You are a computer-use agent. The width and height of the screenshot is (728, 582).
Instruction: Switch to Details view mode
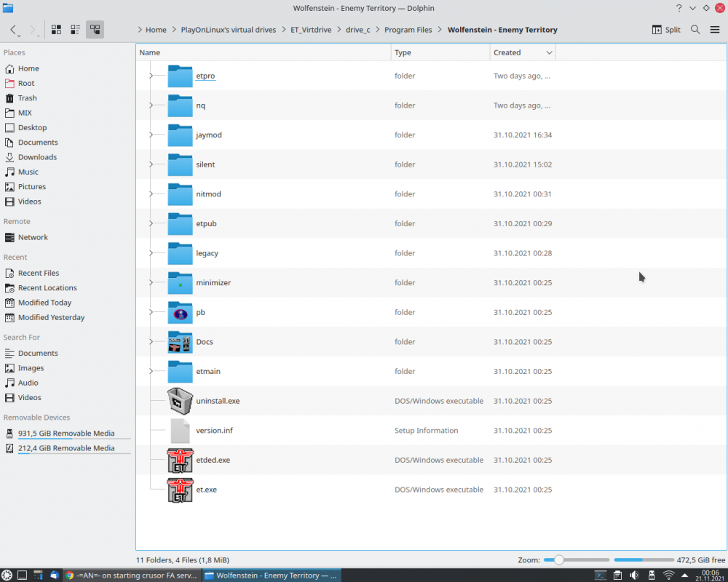click(x=95, y=30)
